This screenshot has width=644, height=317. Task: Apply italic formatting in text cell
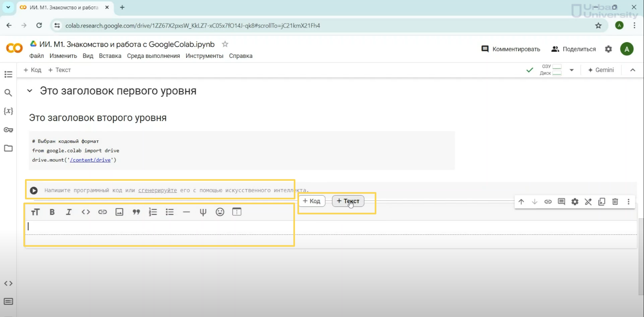click(69, 212)
